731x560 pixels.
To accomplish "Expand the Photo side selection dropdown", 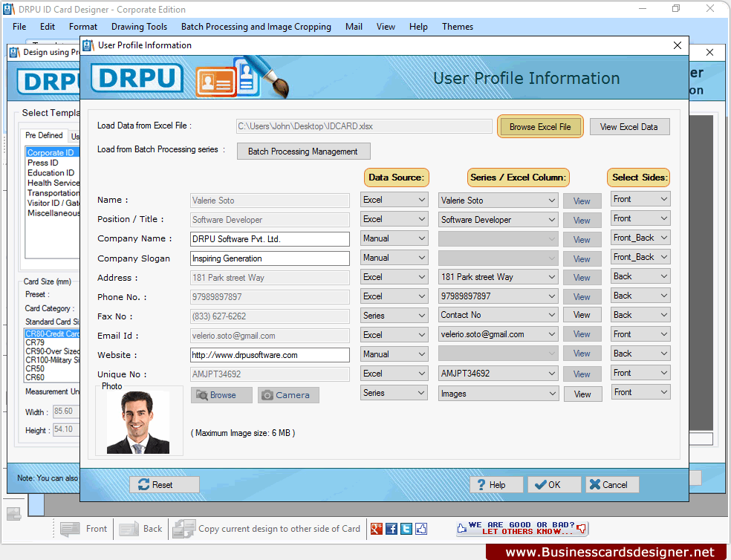I will pyautogui.click(x=640, y=392).
